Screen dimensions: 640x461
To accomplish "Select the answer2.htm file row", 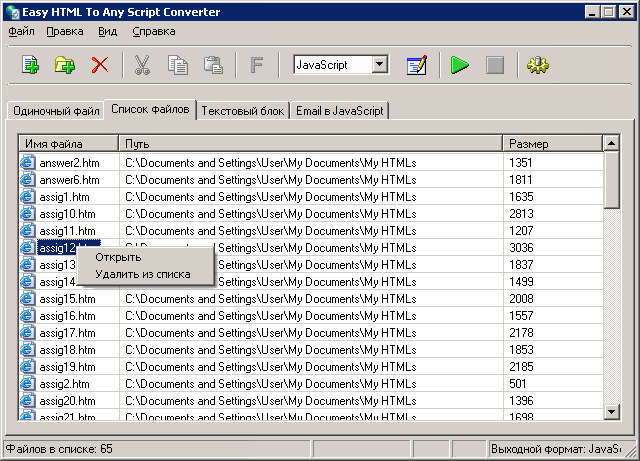I will click(311, 163).
